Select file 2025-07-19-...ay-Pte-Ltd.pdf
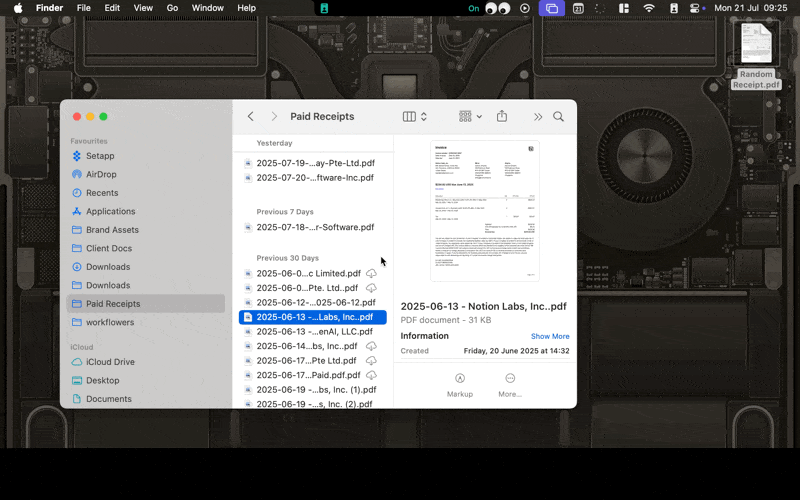 313,163
